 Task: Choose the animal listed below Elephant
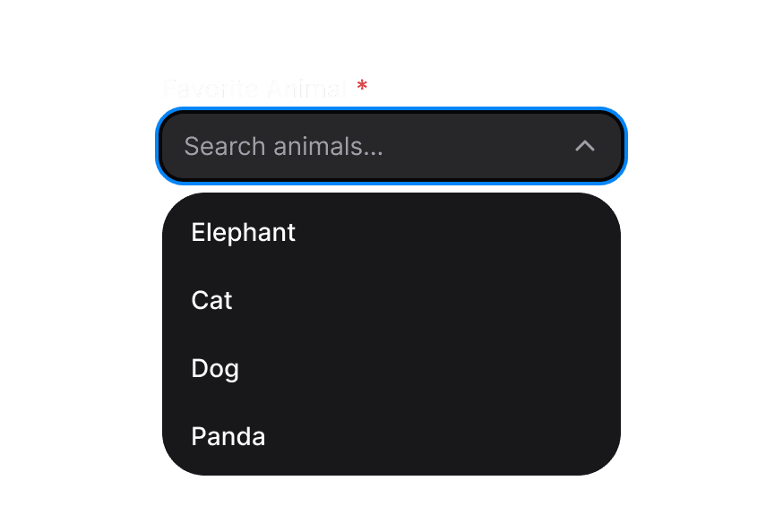coord(212,301)
